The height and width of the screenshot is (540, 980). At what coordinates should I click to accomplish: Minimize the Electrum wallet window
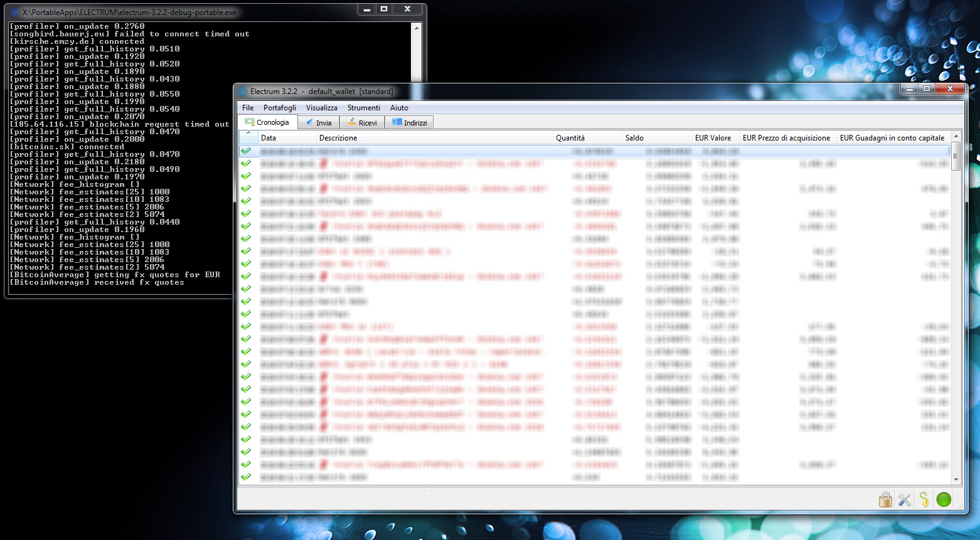pos(910,89)
